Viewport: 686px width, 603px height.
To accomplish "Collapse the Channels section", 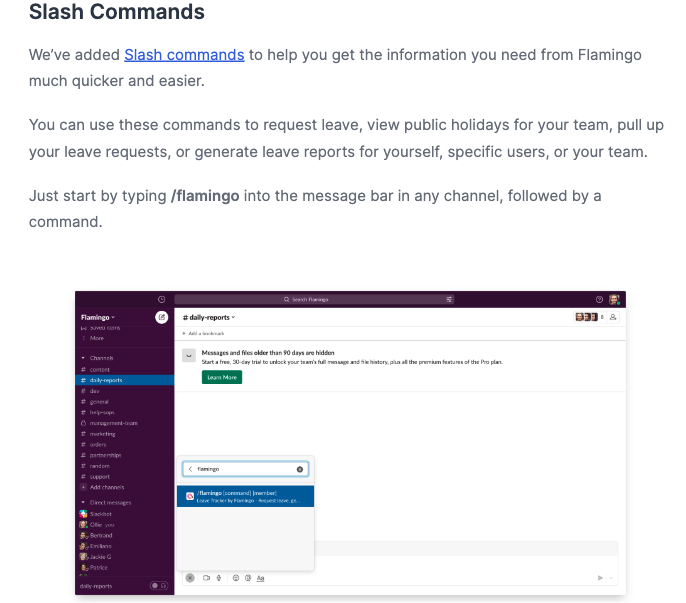I will [83, 358].
